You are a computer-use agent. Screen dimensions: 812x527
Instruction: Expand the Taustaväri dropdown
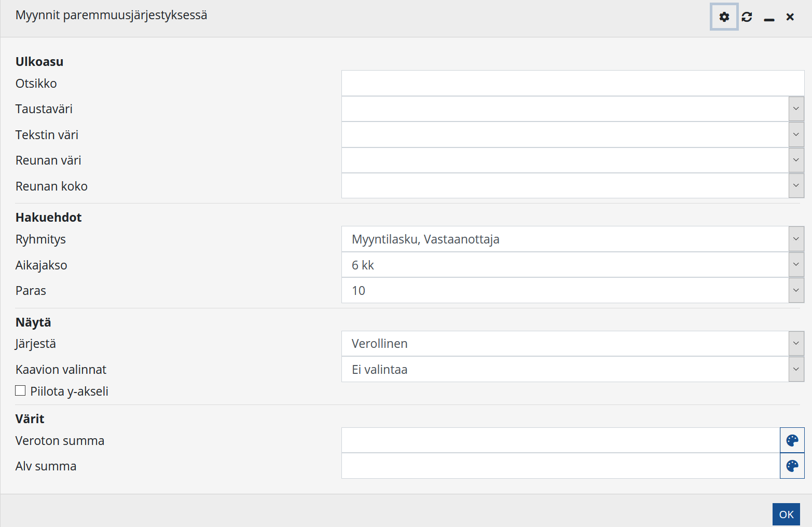796,109
